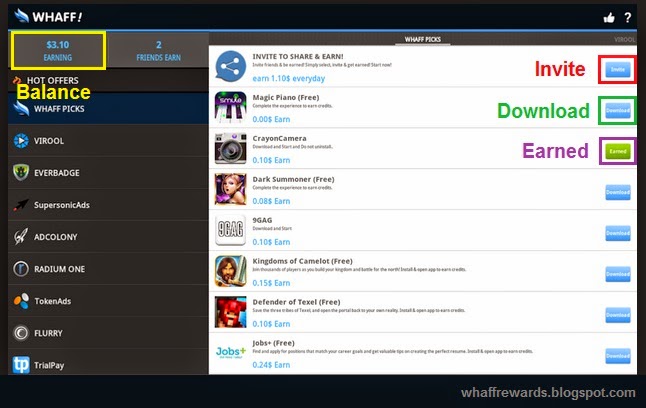The width and height of the screenshot is (646, 408).
Task: Select WHAFF Picks in the sidebar
Action: 108,108
